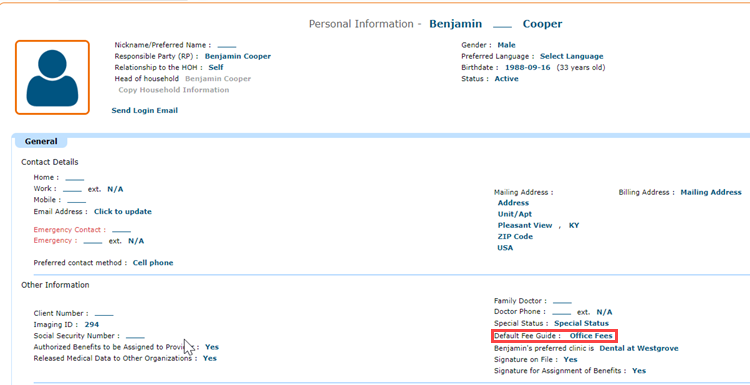
Task: Edit the Social Security Number blank field
Action: (135, 336)
